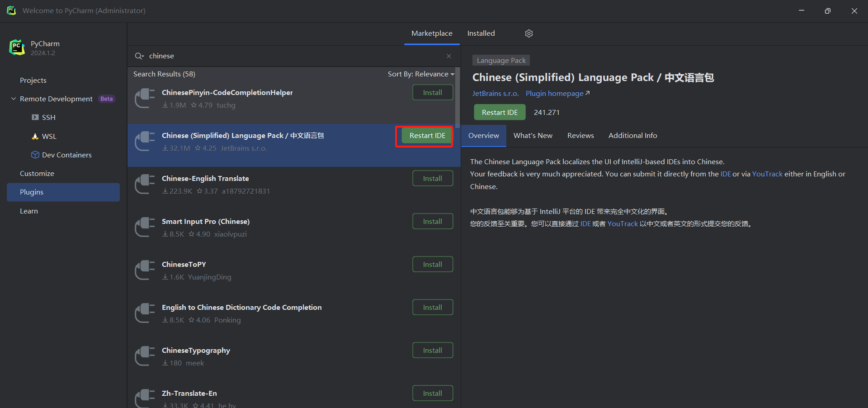Open the Sort By: Relevance dropdown
Viewport: 868px width, 408px height.
(421, 74)
